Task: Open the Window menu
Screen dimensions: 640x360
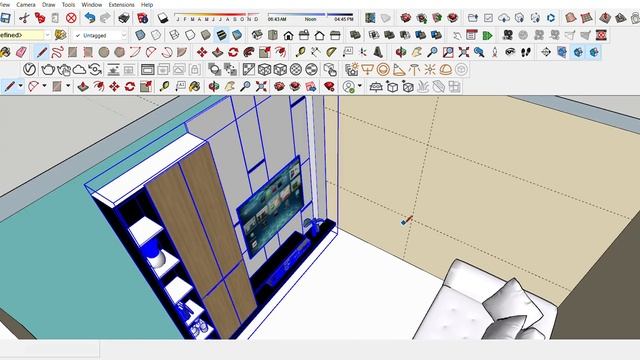Action: [x=92, y=4]
